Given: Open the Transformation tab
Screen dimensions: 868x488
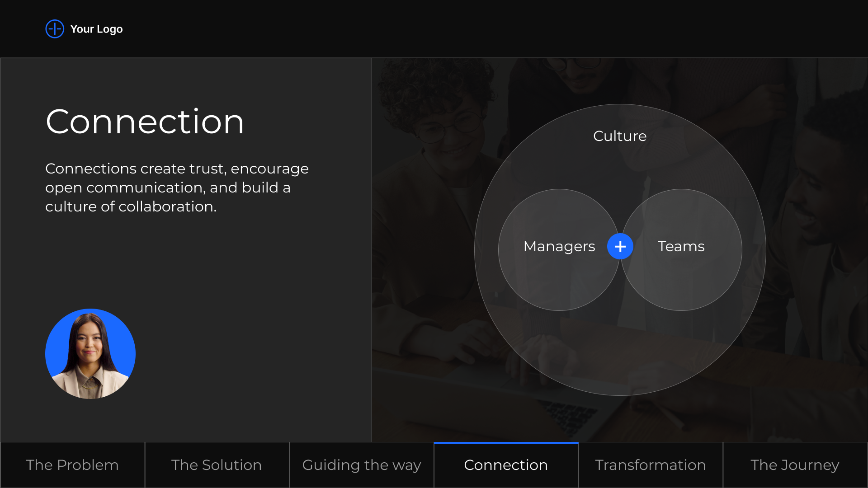Looking at the screenshot, I should coord(650,465).
